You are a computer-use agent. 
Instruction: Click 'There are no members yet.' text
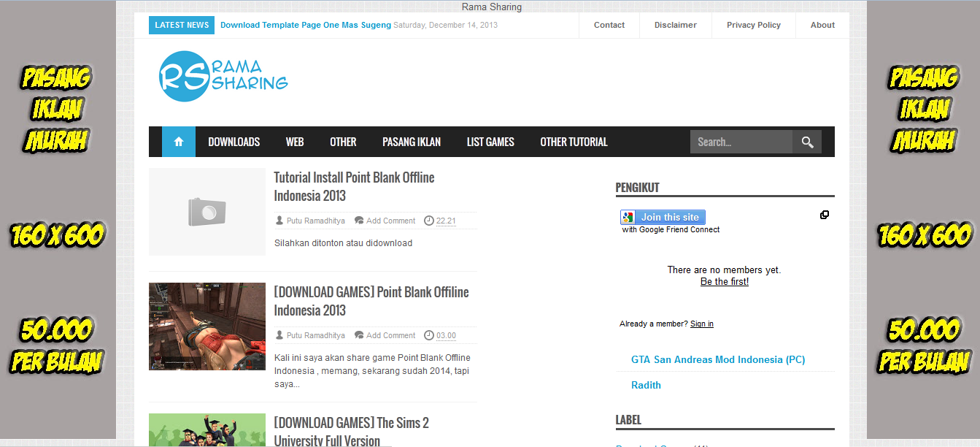coord(724,270)
